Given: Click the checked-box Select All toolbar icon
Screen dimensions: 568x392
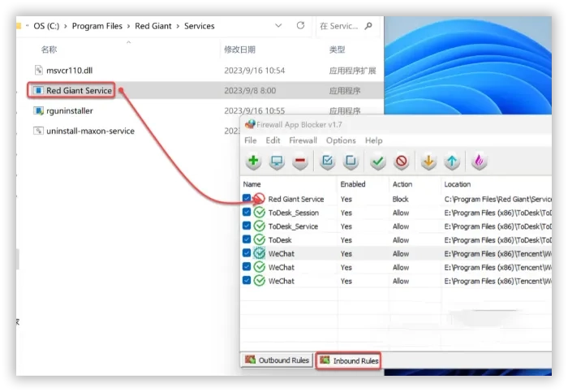Looking at the screenshot, I should pos(328,161).
